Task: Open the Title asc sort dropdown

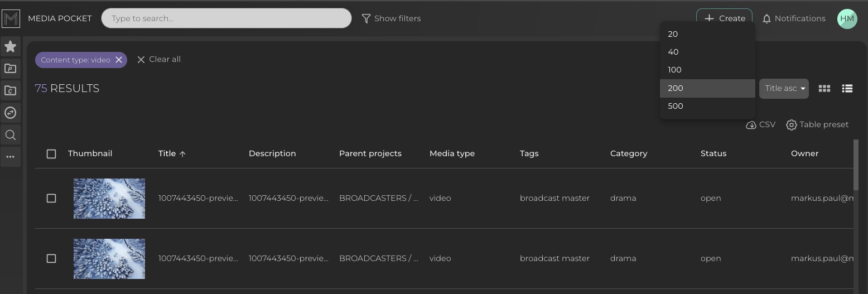Action: tap(784, 89)
